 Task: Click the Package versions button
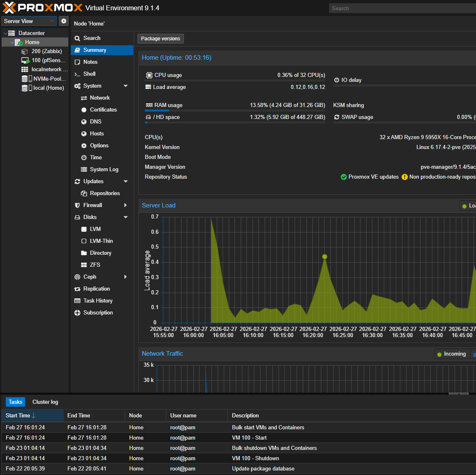click(160, 39)
